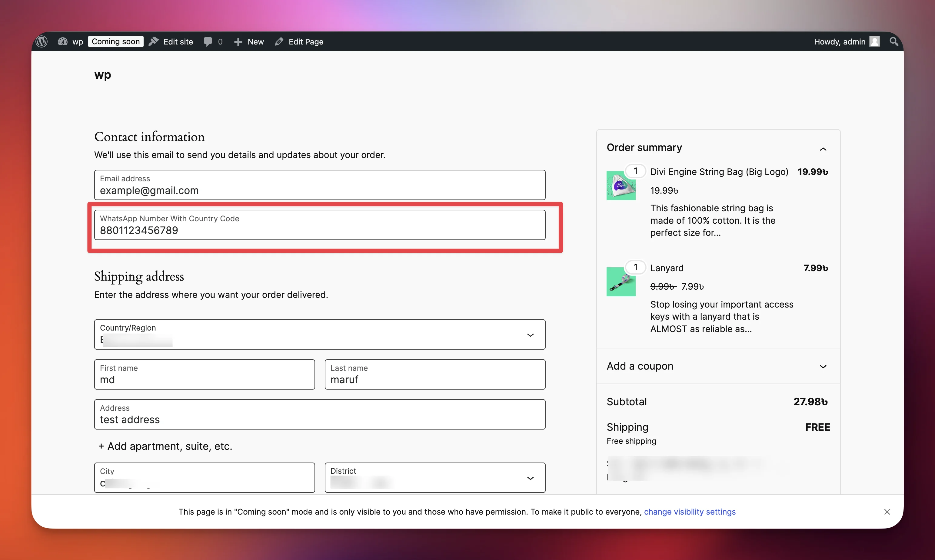This screenshot has height=560, width=935.
Task: Click the Edit Page pencil icon
Action: pyautogui.click(x=279, y=41)
